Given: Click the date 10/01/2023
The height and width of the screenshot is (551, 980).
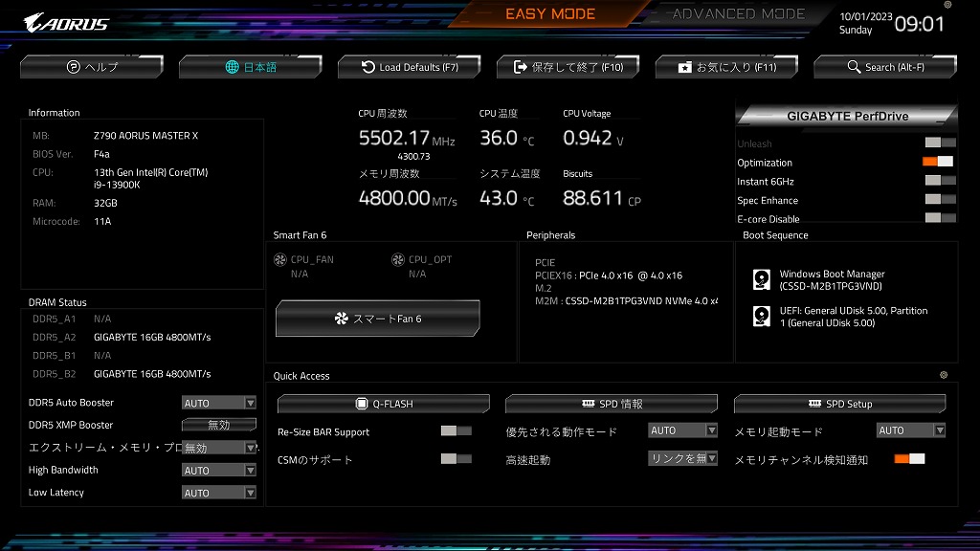Looking at the screenshot, I should pyautogui.click(x=865, y=17).
